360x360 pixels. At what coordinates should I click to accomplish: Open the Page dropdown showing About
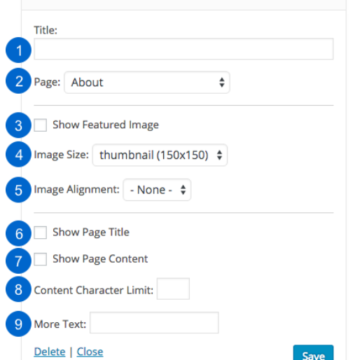(x=147, y=82)
